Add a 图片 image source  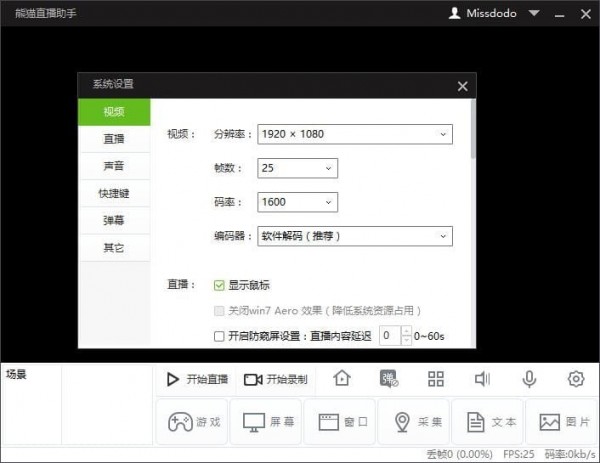[561, 422]
